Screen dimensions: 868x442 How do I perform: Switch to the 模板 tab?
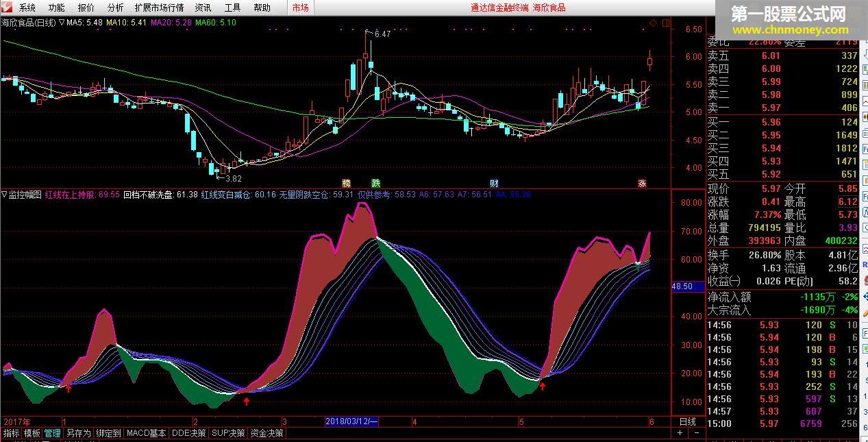tap(32, 433)
